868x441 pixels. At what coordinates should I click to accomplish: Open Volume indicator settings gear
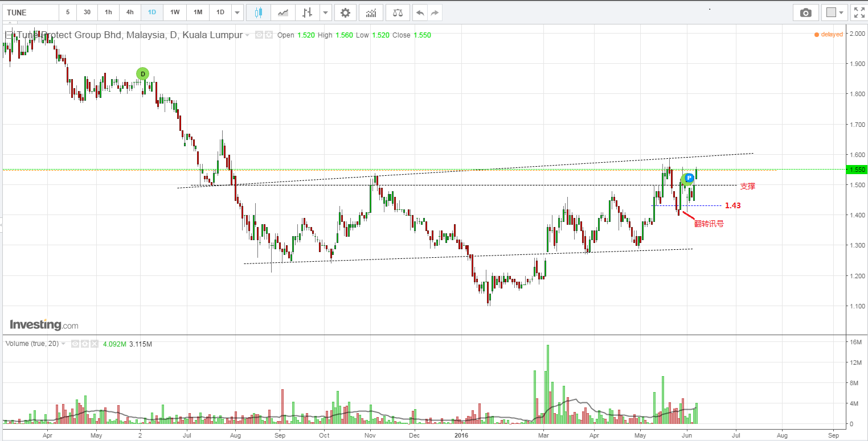[x=85, y=344]
